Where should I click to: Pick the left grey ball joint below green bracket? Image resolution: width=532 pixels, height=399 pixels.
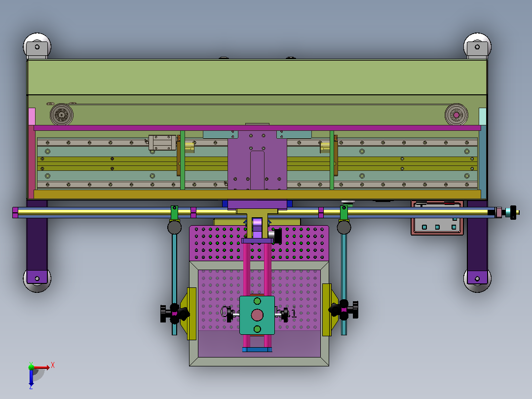coord(174,227)
